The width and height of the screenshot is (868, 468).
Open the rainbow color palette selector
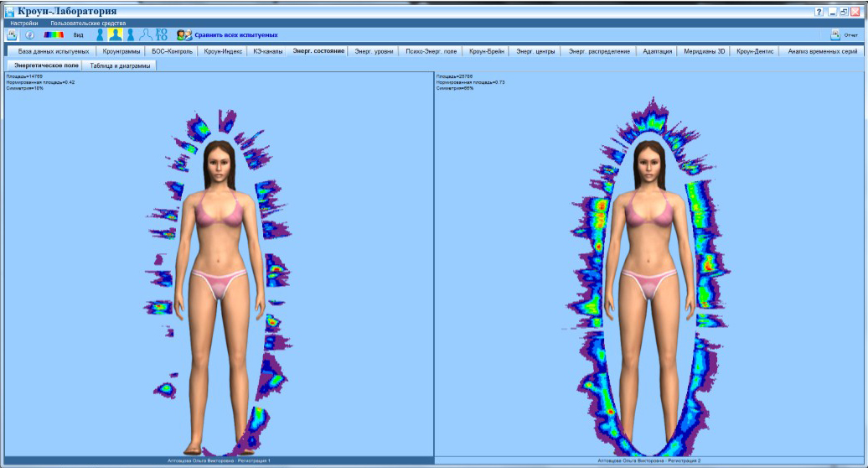[54, 35]
